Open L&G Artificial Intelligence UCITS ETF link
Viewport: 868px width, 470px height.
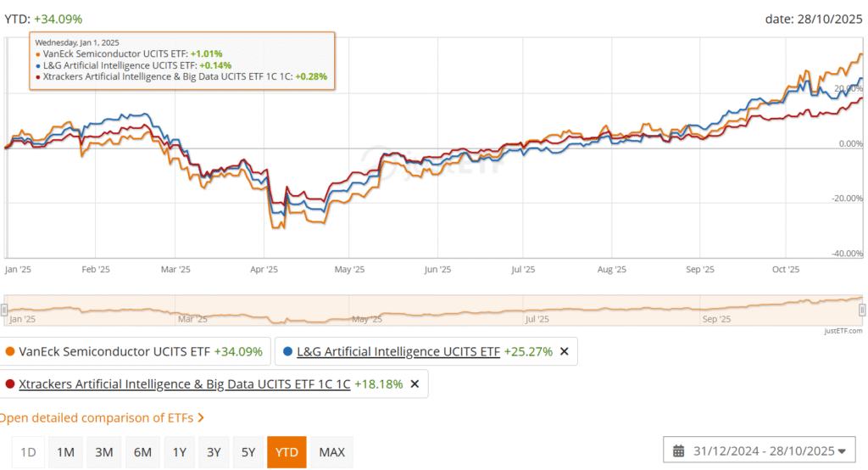[x=398, y=351]
